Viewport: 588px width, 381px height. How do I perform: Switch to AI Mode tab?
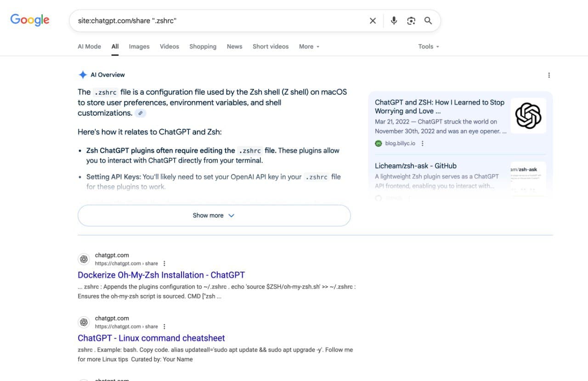click(89, 46)
